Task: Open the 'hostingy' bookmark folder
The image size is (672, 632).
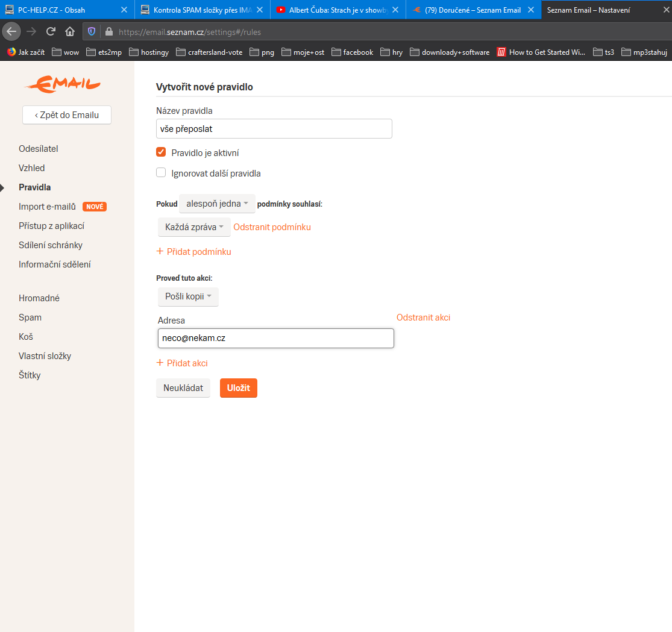Action: (149, 52)
